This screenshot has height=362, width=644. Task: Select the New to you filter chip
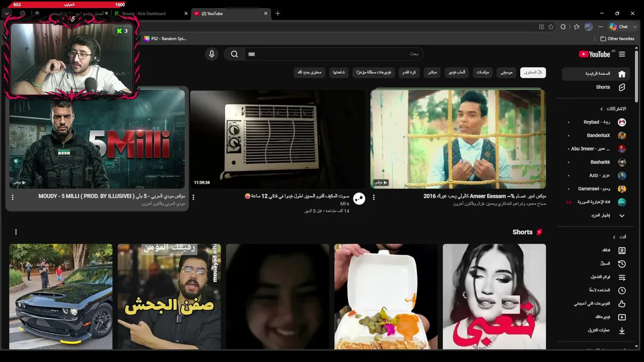click(309, 72)
